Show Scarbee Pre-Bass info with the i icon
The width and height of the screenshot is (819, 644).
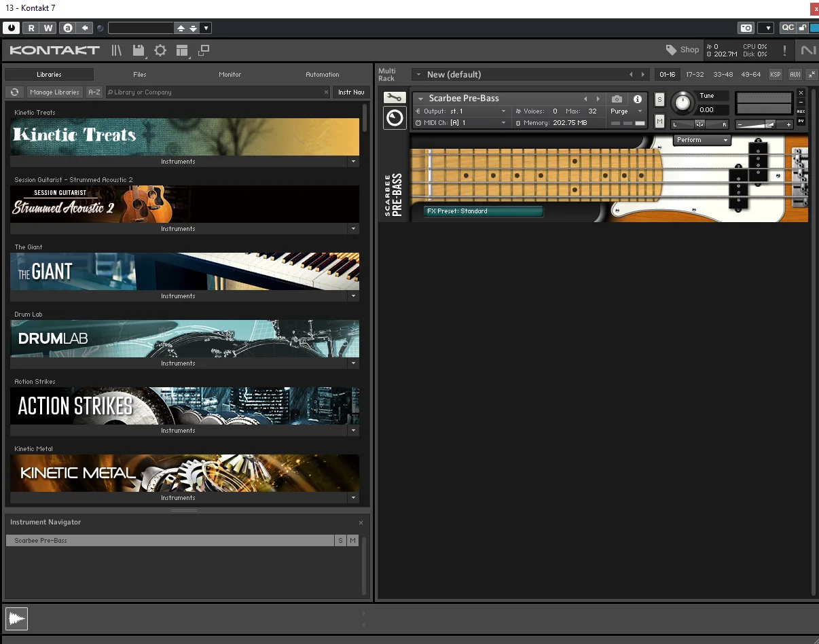point(637,99)
